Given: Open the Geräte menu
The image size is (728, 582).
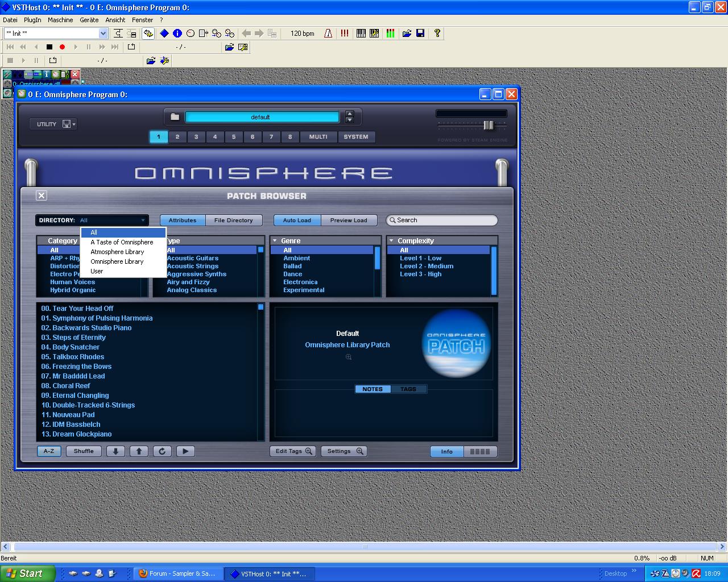Looking at the screenshot, I should point(89,20).
